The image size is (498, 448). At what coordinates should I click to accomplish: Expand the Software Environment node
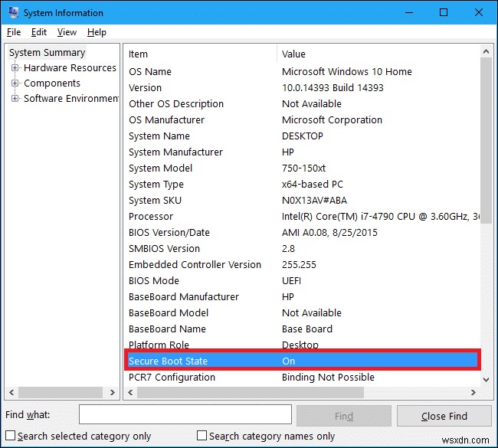[15, 99]
